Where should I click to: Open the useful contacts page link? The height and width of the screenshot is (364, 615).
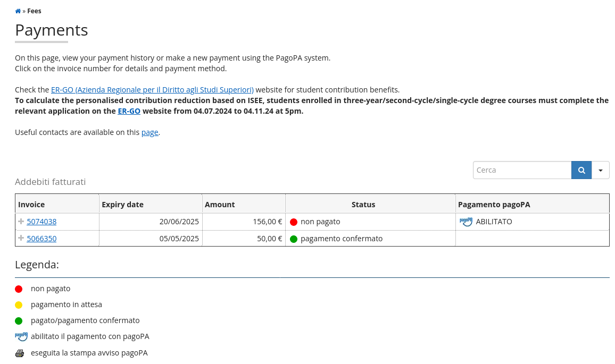(x=149, y=132)
